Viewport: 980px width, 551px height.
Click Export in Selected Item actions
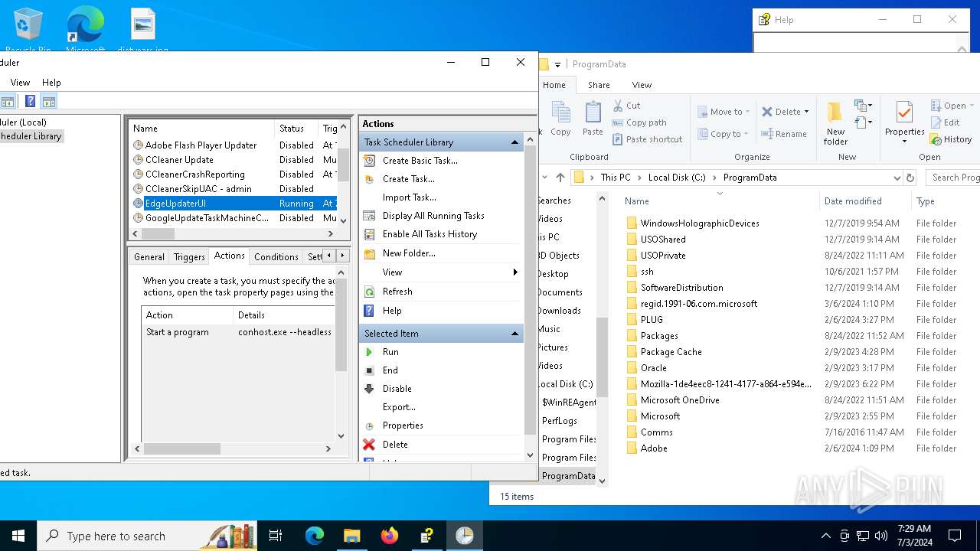tap(399, 407)
